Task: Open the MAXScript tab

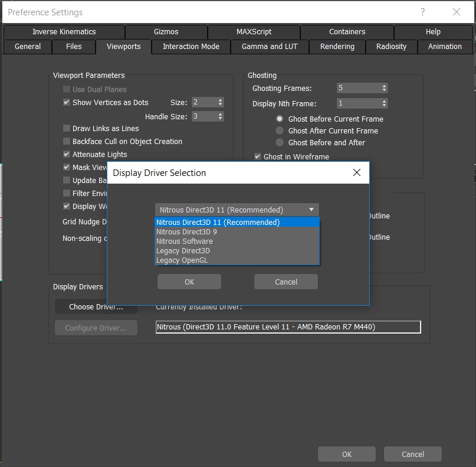Action: point(254,32)
